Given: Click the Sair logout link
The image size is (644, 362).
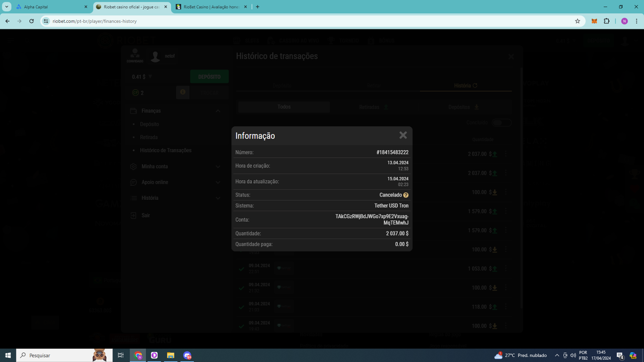Looking at the screenshot, I should coord(146,215).
